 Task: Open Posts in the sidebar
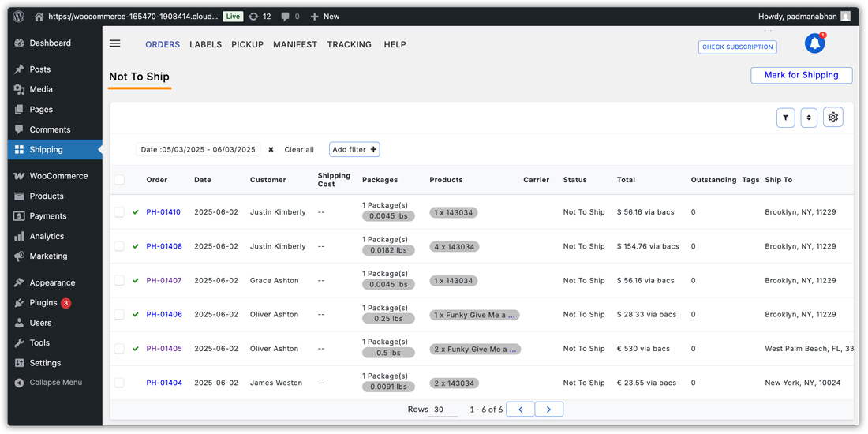(x=54, y=69)
